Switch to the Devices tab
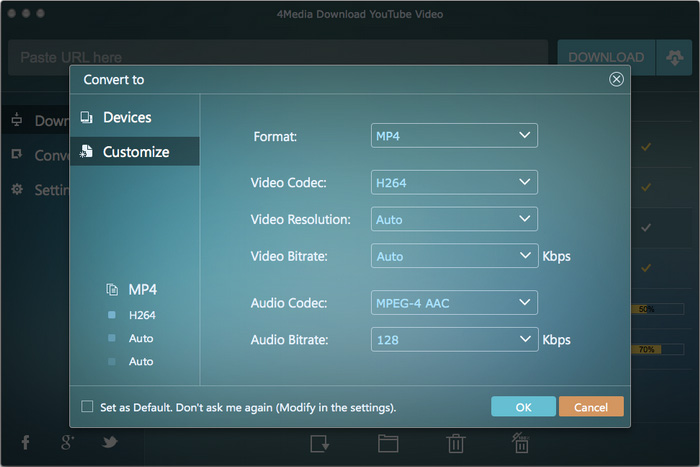The image size is (700, 467). point(127,118)
